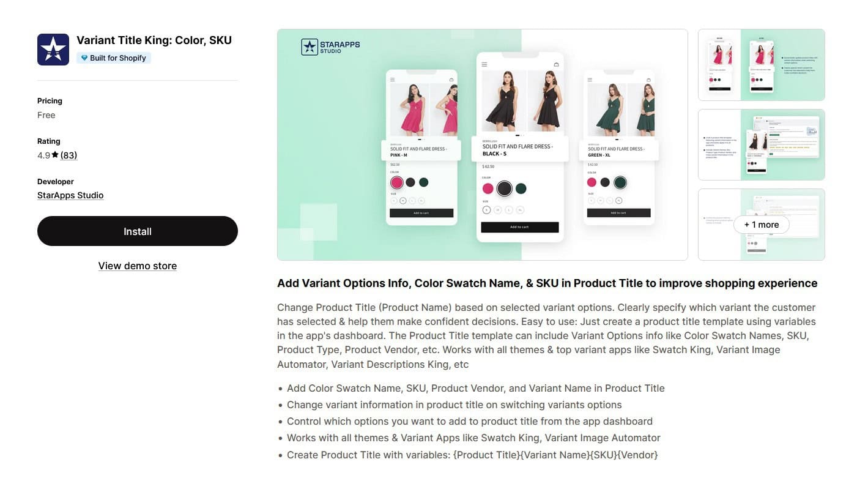
Task: Select the pink color swatch on center phone
Action: [488, 188]
